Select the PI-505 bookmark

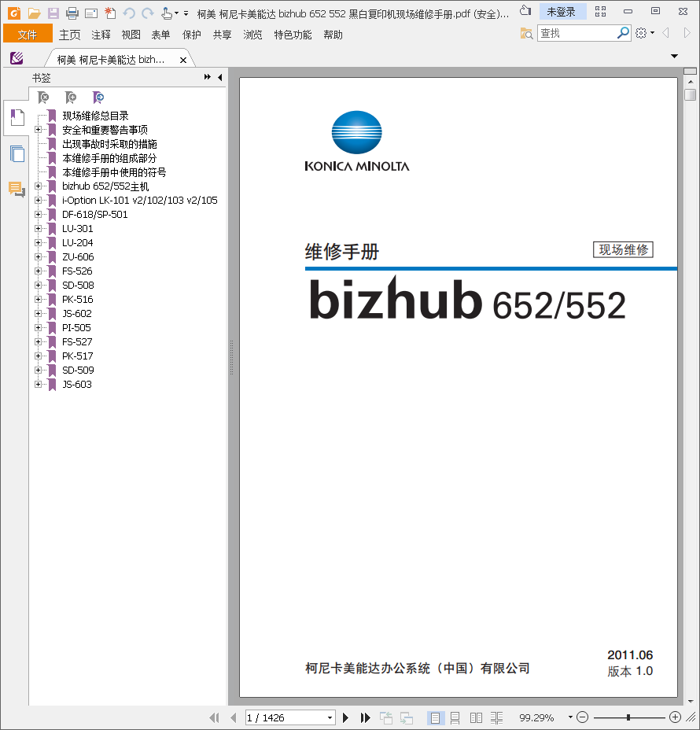point(76,328)
